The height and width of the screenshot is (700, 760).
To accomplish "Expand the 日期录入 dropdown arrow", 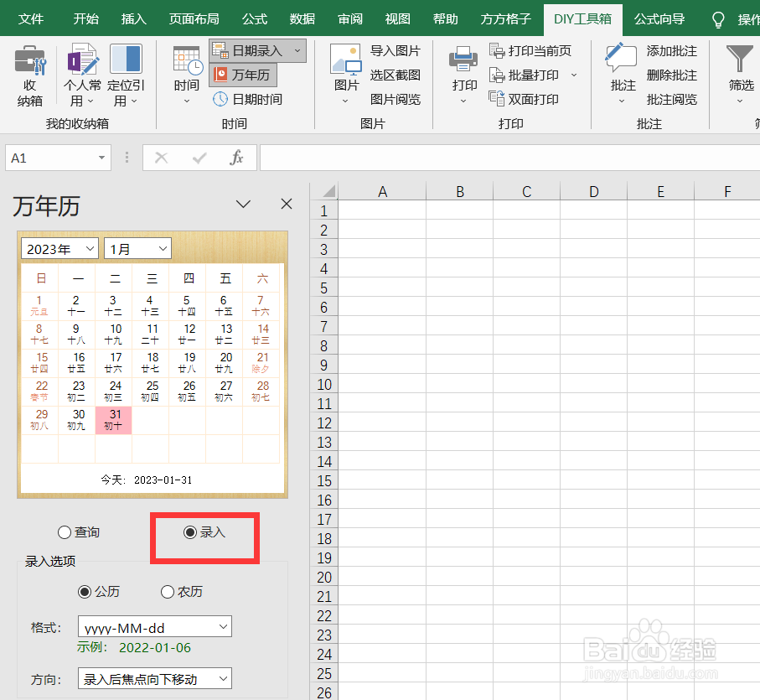I will point(297,50).
